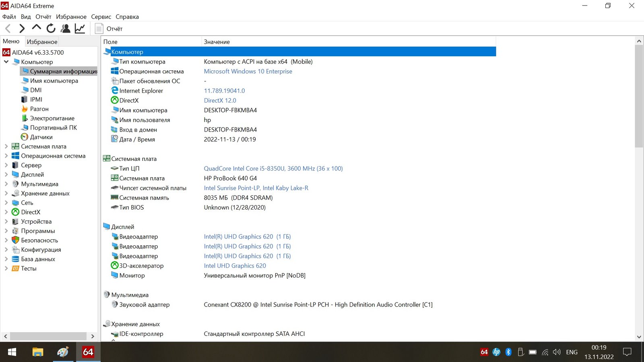Go up one level with Up arrow

pyautogui.click(x=36, y=28)
